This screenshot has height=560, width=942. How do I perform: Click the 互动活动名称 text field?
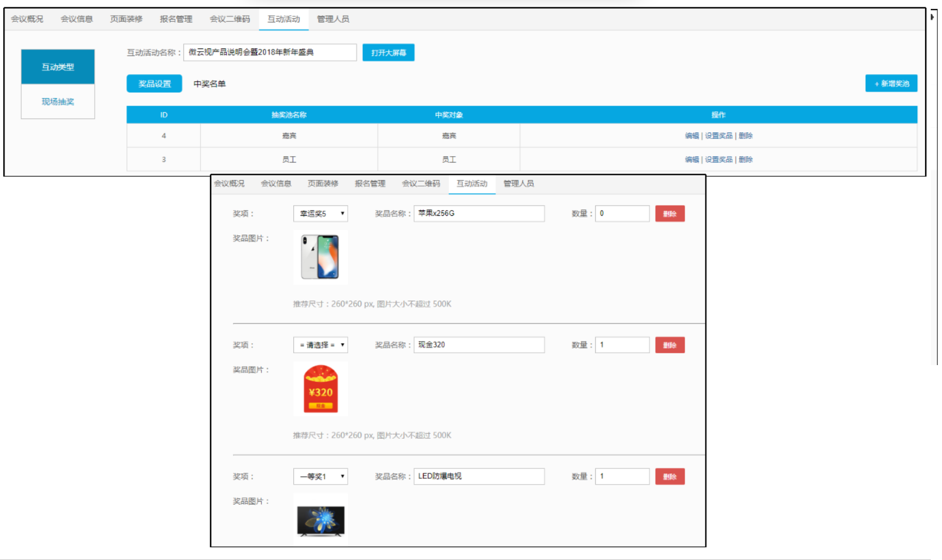click(x=270, y=52)
